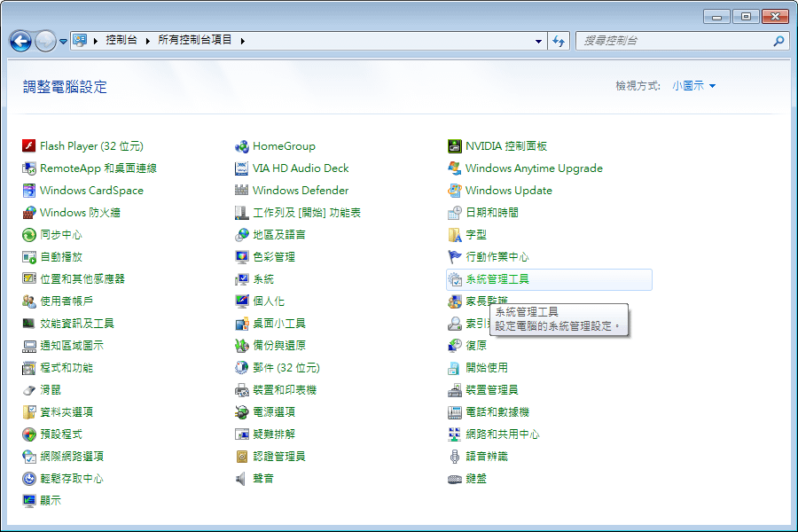798x532 pixels.
Task: Click the 鍵盤 keyboard icon
Action: [455, 479]
